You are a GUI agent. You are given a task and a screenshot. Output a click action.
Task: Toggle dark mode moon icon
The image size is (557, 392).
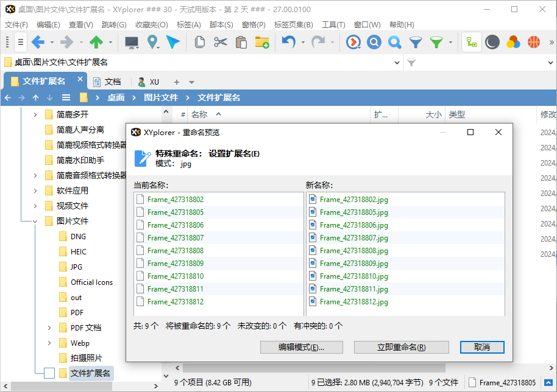coord(492,42)
